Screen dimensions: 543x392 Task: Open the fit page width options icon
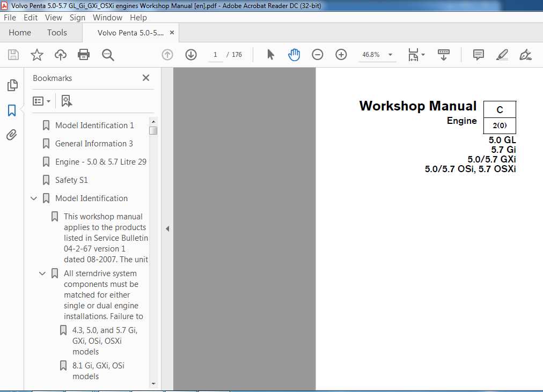(413, 55)
